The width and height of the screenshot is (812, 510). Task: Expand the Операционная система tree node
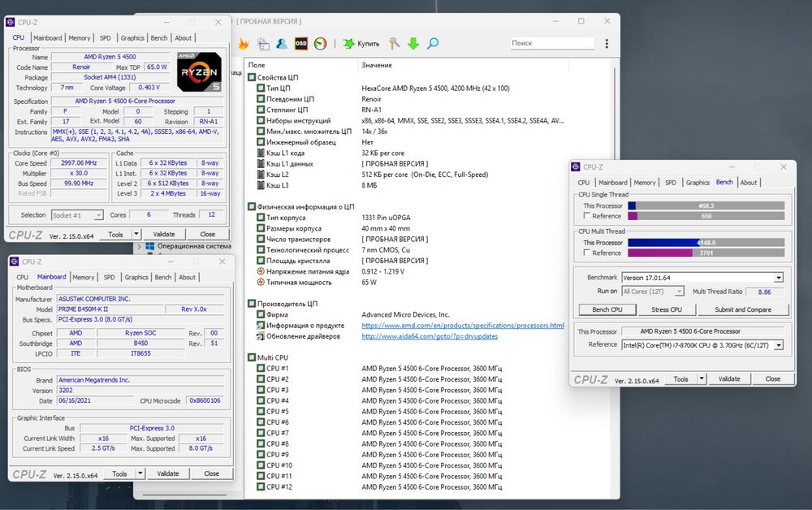point(140,246)
